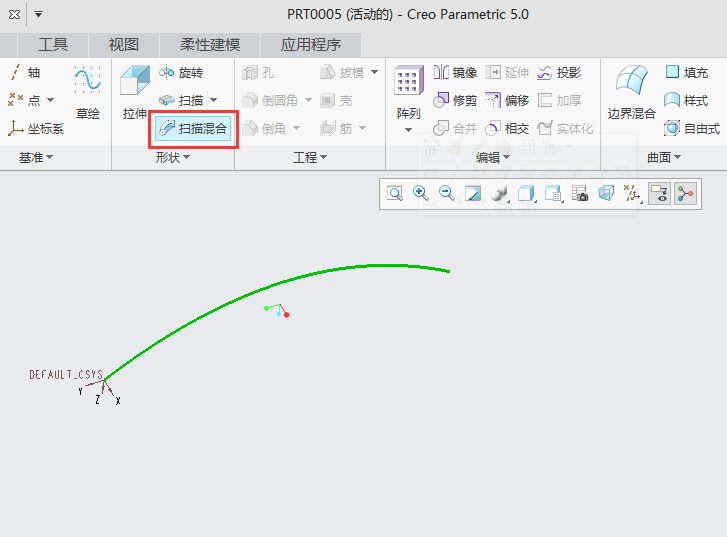Viewport: 727px width, 537px height.
Task: Click the Pattern (阵列) tool
Action: pos(408,92)
